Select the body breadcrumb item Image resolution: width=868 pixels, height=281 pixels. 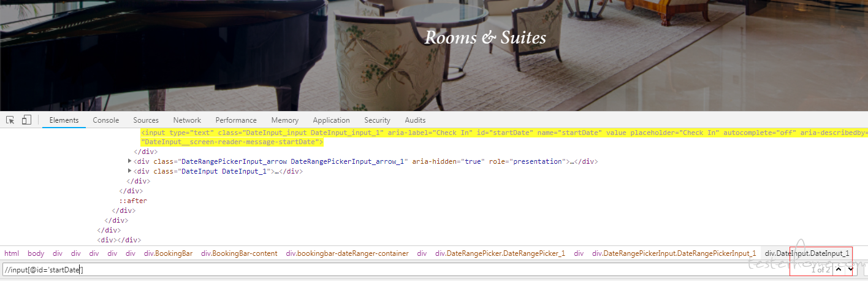pos(36,253)
